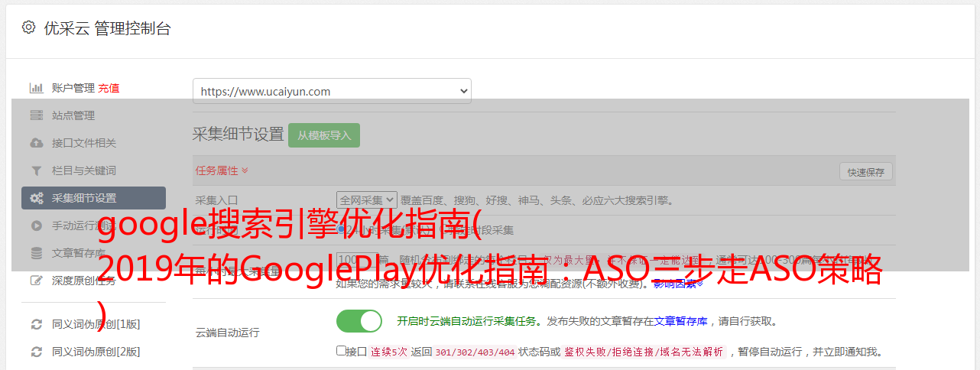Image resolution: width=980 pixels, height=370 pixels.
Task: Click the play circle icon for 手动运行
Action: (x=36, y=226)
